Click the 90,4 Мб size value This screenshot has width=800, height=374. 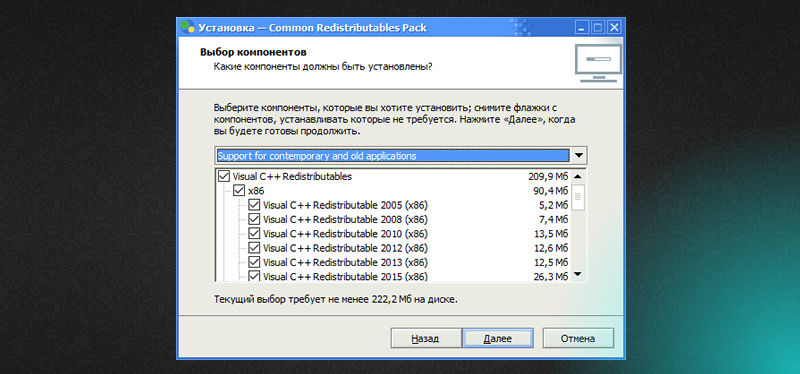coord(551,191)
